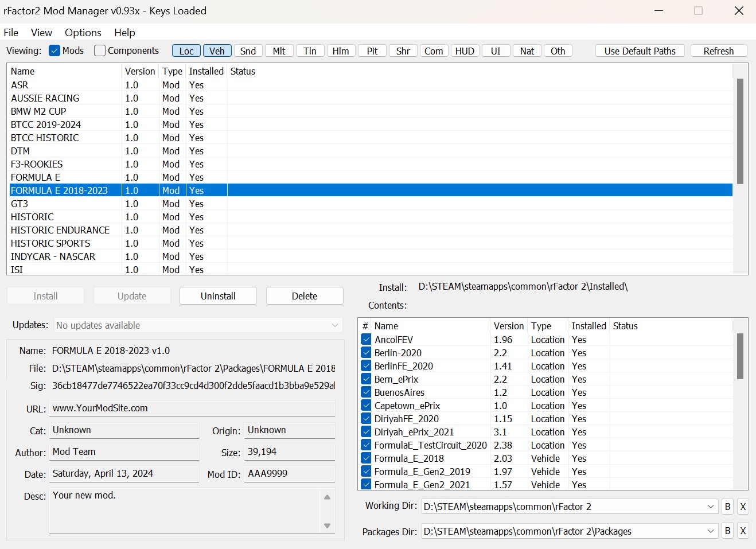This screenshot has width=756, height=549.
Task: Click the Working Dir X clear button
Action: 743,507
